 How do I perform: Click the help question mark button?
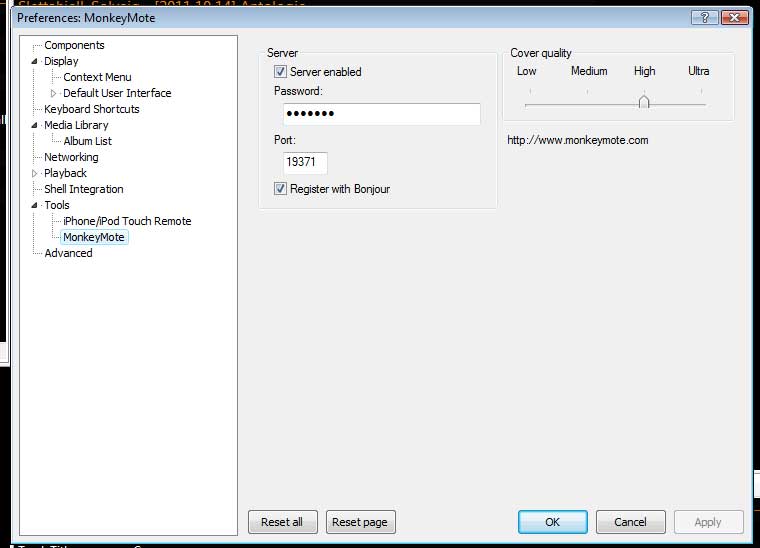(x=705, y=17)
